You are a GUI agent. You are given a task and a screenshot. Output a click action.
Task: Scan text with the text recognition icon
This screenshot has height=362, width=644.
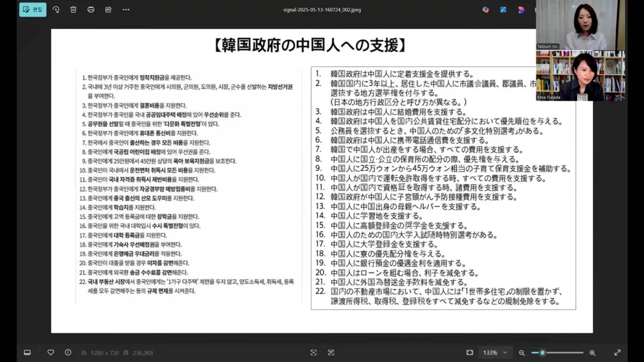(331, 352)
